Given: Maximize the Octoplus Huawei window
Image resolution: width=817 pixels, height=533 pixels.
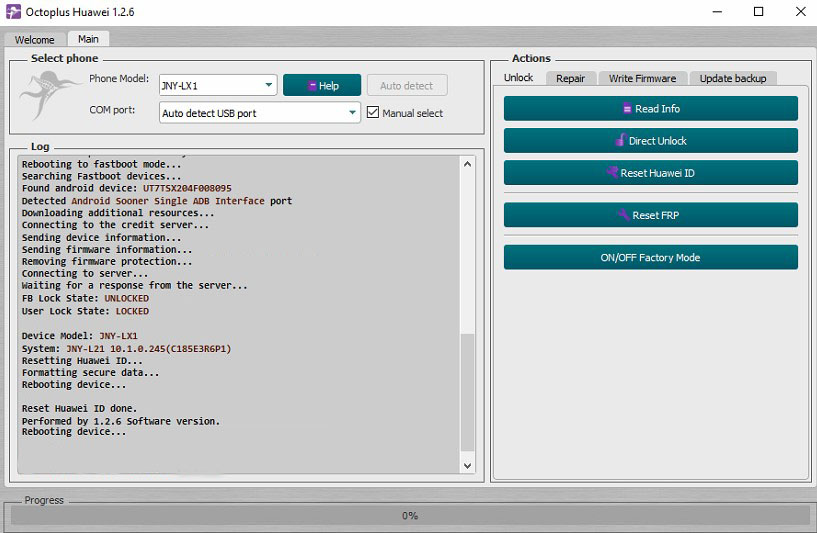Looking at the screenshot, I should coord(759,11).
